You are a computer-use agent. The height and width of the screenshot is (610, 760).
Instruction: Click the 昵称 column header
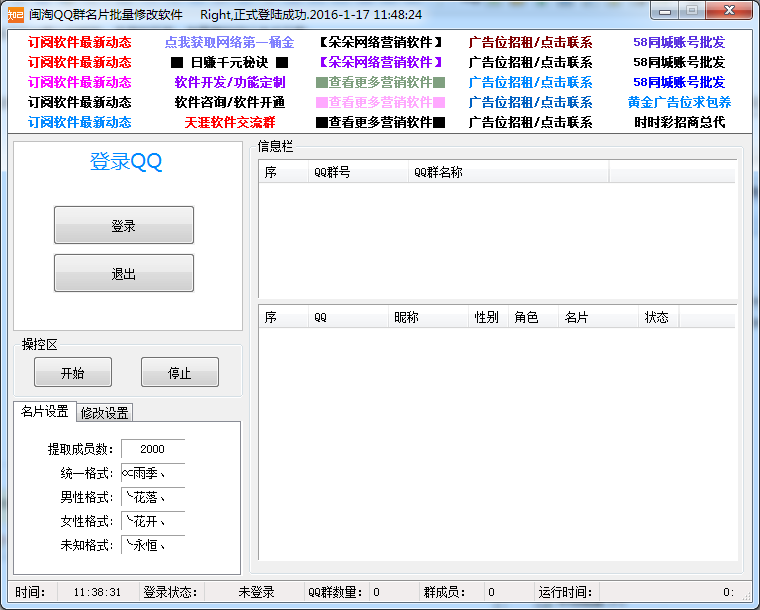pyautogui.click(x=428, y=317)
